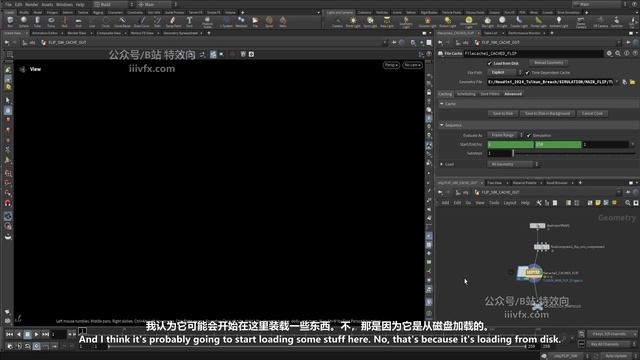Collapse the Cache section
The height and width of the screenshot is (360, 640).
pos(442,104)
